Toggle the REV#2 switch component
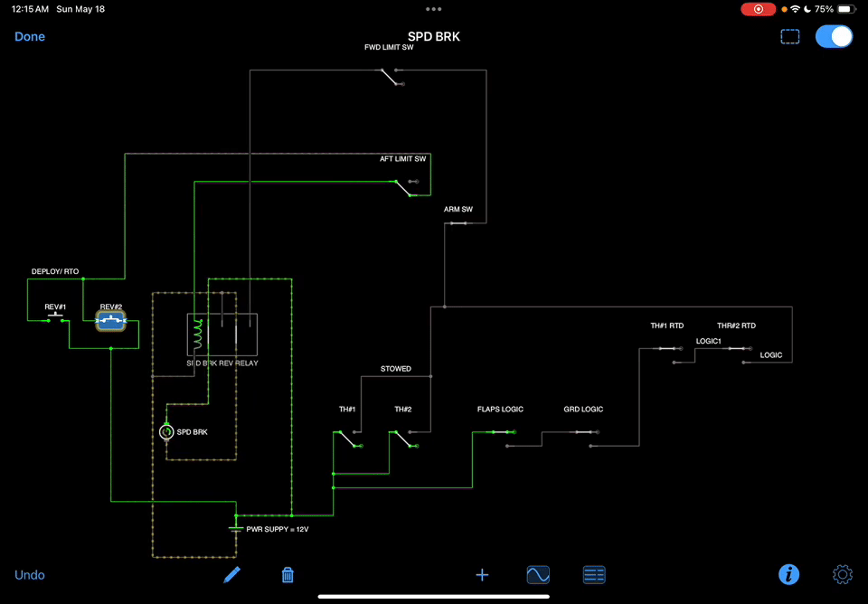 tap(111, 320)
